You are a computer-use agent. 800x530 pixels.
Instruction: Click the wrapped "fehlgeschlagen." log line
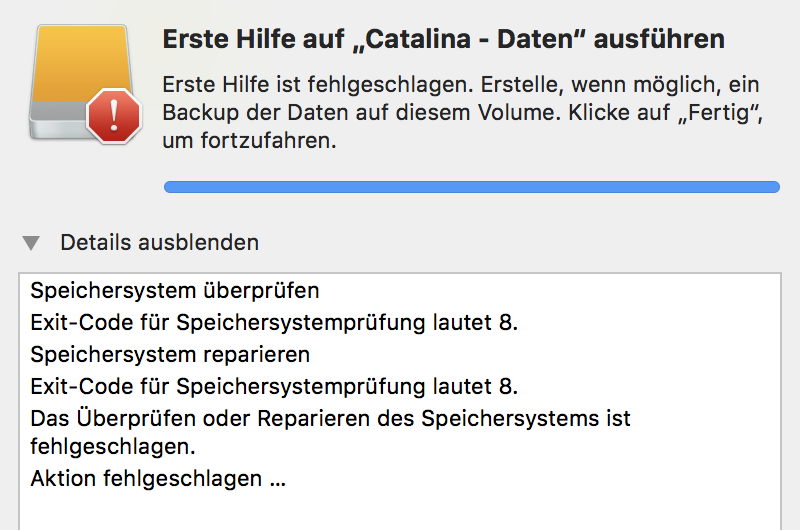113,444
